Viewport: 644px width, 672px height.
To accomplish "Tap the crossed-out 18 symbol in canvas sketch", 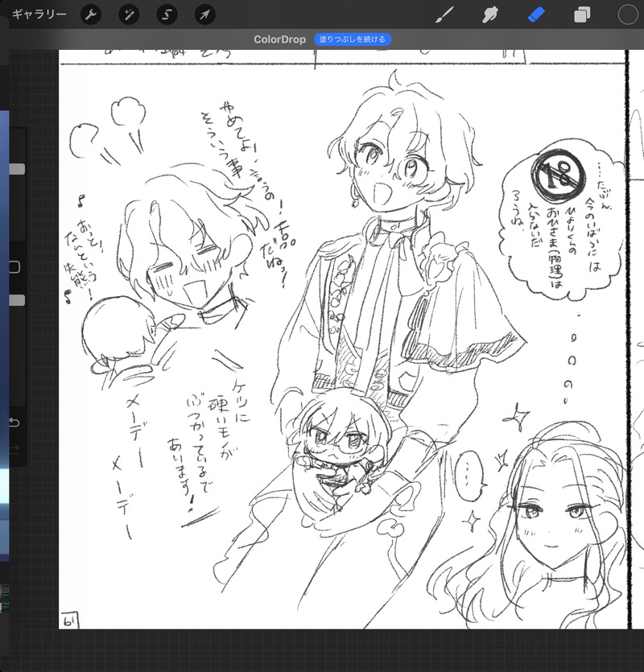I will coord(558,175).
